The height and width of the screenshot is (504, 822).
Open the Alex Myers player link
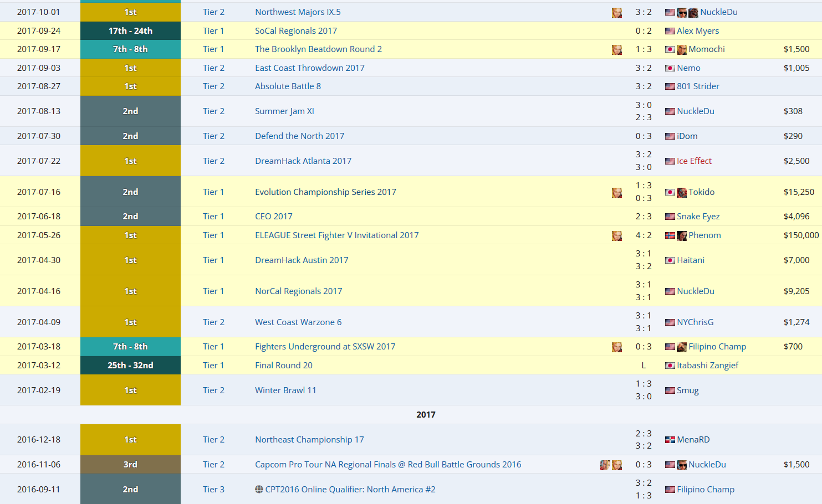pyautogui.click(x=698, y=31)
